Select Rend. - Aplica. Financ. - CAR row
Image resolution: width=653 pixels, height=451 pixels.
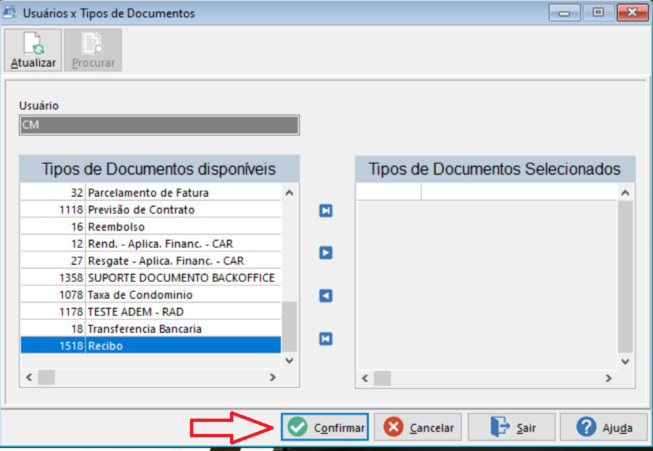point(151,244)
